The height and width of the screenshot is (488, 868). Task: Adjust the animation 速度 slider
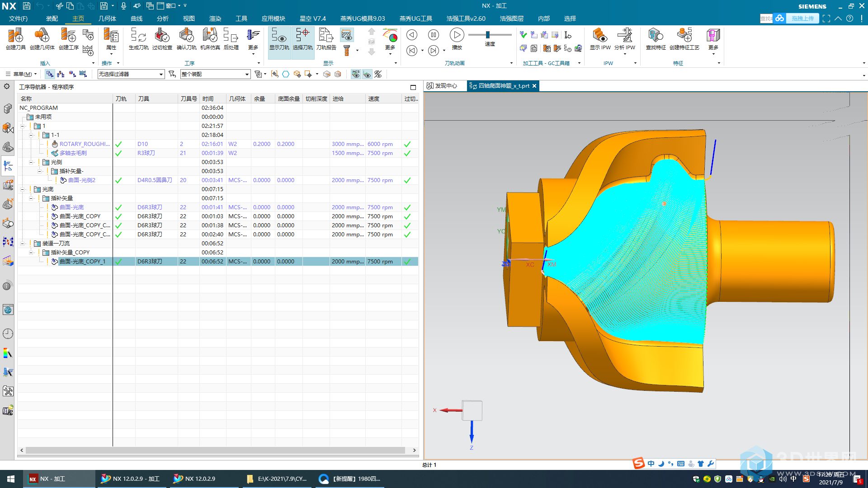click(487, 35)
